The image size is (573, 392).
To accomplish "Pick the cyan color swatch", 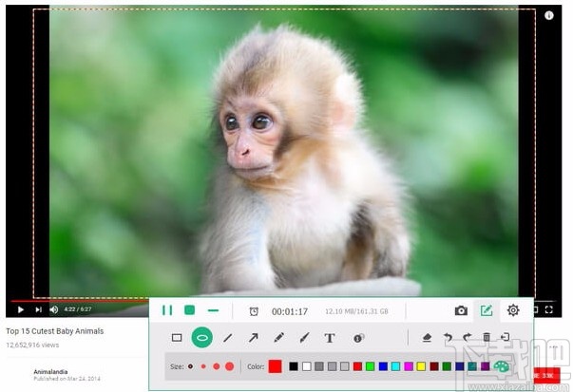I will [395, 366].
